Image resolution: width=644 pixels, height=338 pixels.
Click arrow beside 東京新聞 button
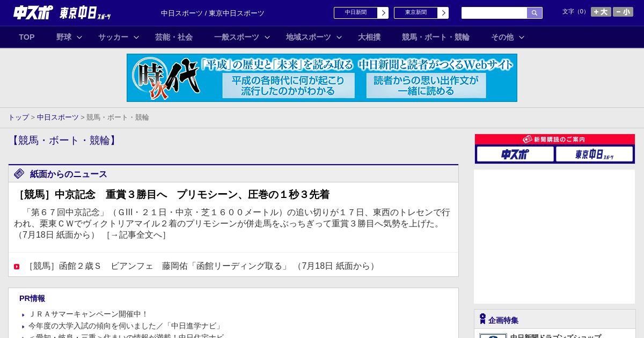443,13
